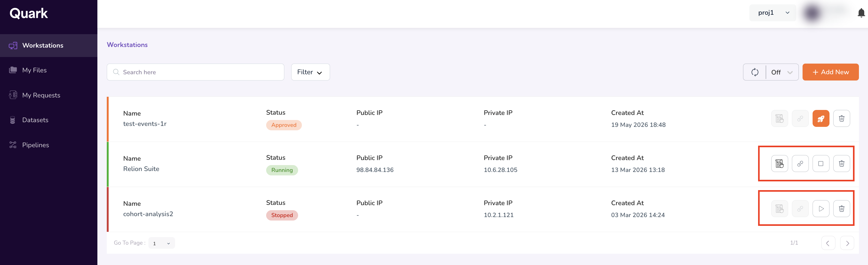The width and height of the screenshot is (868, 265).
Task: Click the cohort-analysis2 name
Action: [x=148, y=214]
